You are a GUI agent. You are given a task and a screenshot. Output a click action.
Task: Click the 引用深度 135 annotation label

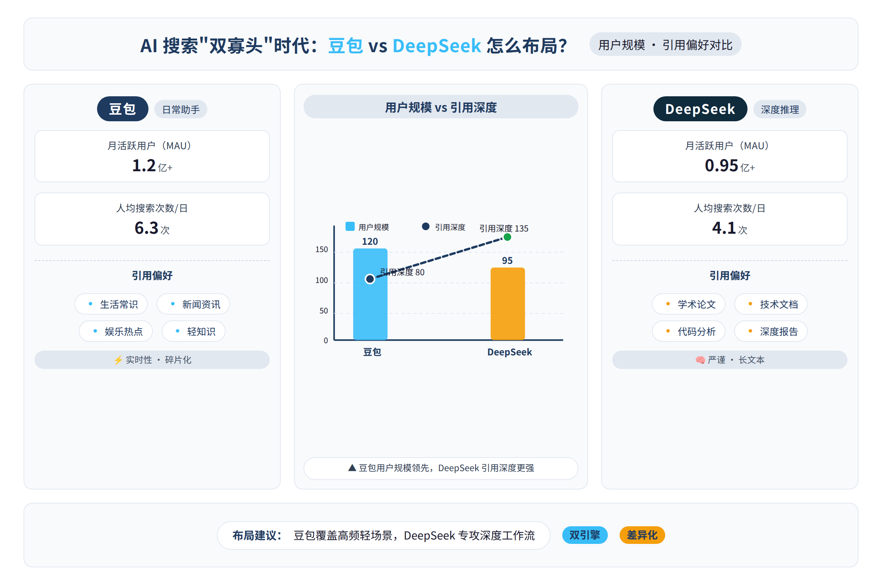(503, 228)
